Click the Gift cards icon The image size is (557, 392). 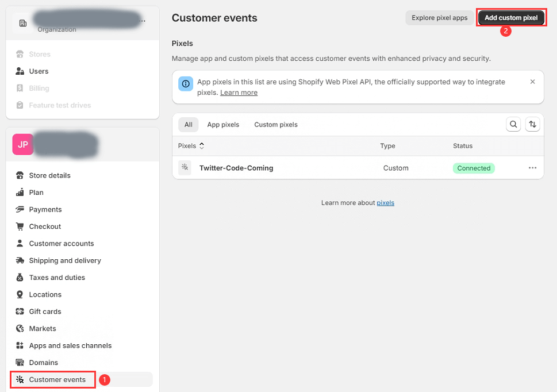(x=20, y=312)
